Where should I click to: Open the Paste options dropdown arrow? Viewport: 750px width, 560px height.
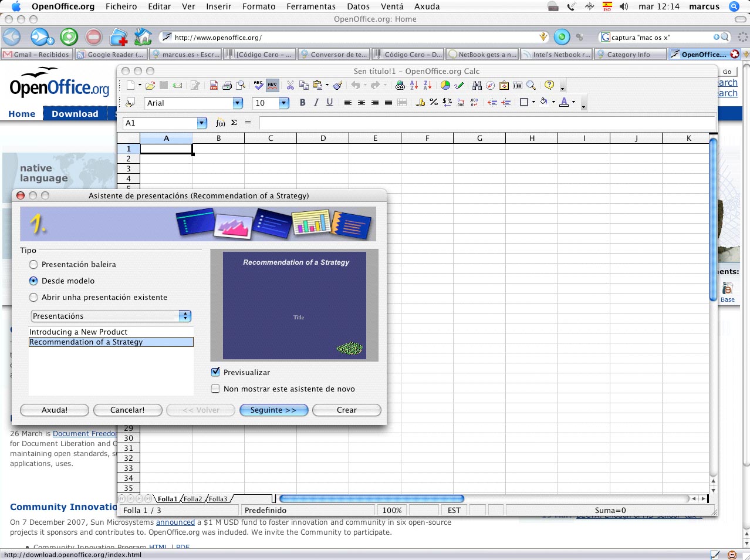coord(327,86)
